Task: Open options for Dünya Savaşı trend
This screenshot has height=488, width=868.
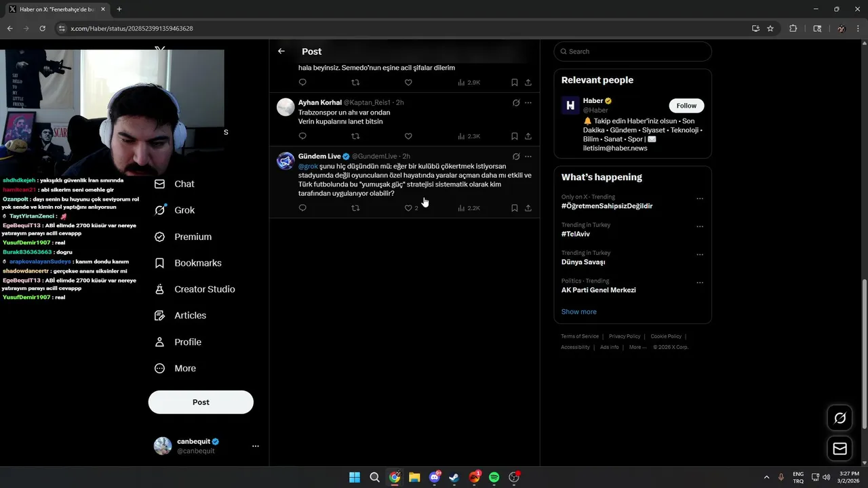Action: (700, 255)
